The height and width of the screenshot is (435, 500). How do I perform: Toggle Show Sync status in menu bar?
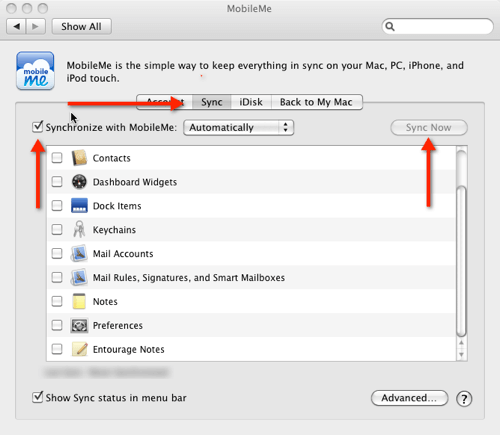(x=38, y=397)
